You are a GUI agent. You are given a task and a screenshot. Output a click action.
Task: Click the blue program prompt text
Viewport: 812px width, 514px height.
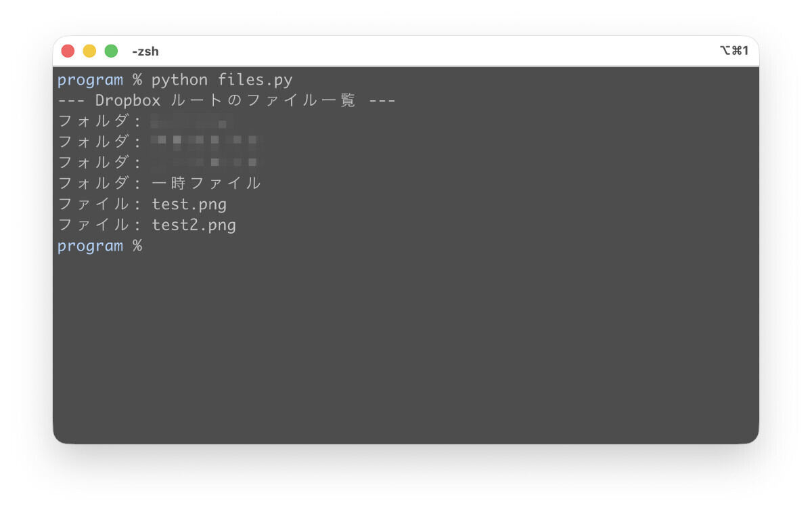coord(90,80)
